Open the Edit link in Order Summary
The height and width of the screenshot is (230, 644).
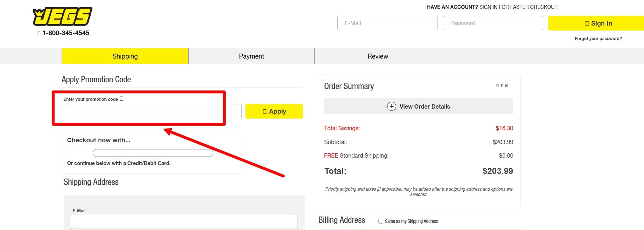[504, 86]
